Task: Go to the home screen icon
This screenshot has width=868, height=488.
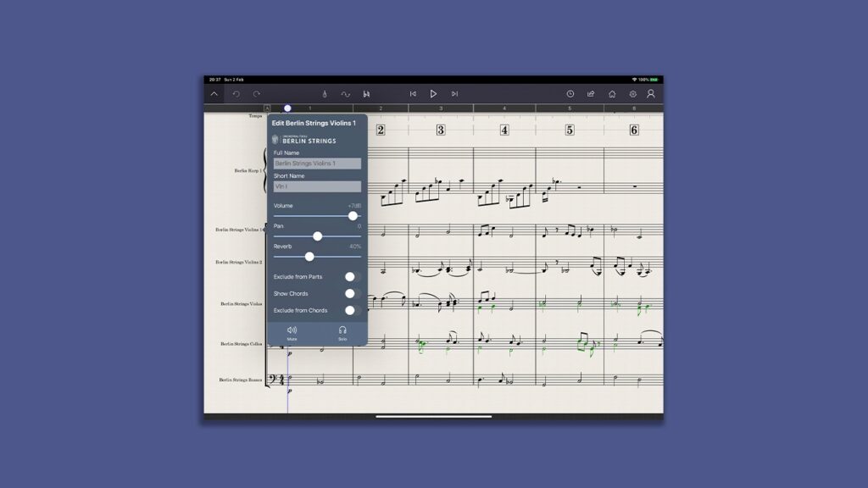Action: (x=612, y=94)
